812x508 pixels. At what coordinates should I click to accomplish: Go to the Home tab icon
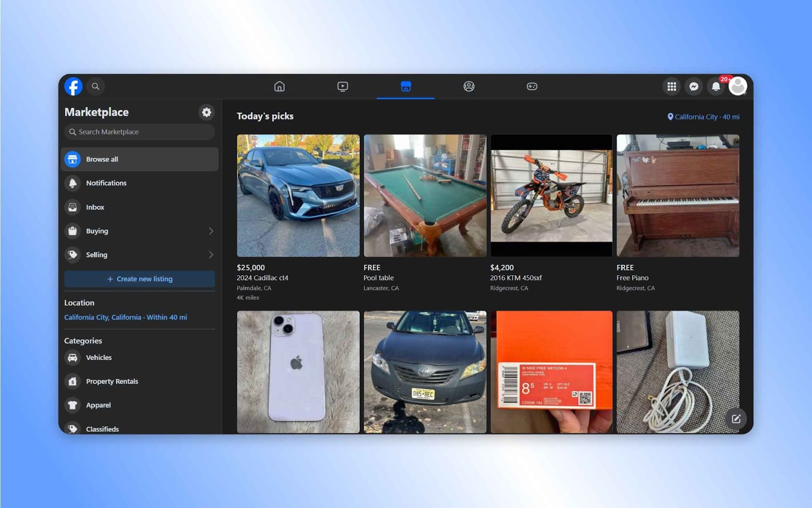[x=279, y=86]
